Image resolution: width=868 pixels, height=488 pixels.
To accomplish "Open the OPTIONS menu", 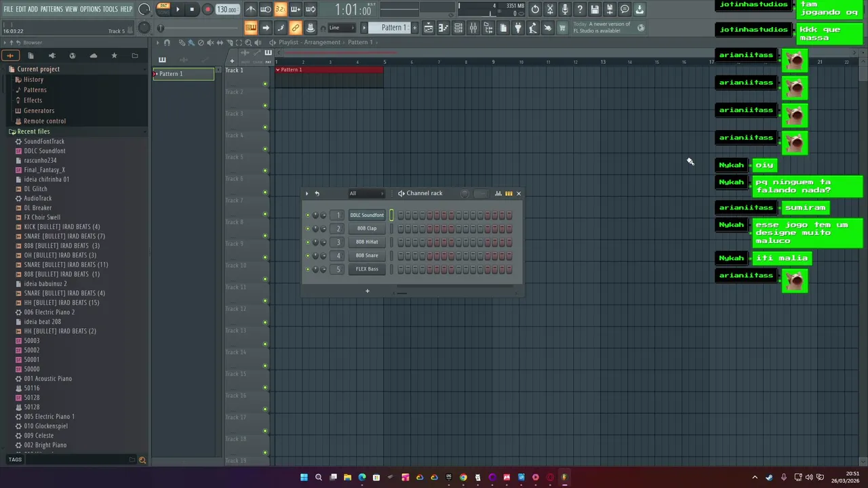I will (x=90, y=9).
